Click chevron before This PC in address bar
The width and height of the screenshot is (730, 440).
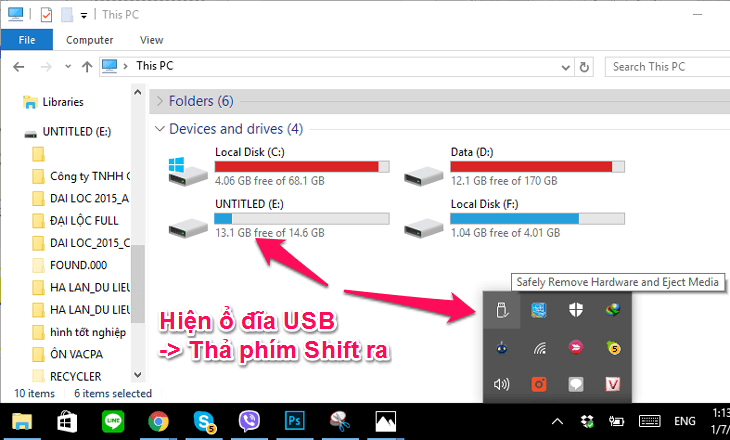126,67
